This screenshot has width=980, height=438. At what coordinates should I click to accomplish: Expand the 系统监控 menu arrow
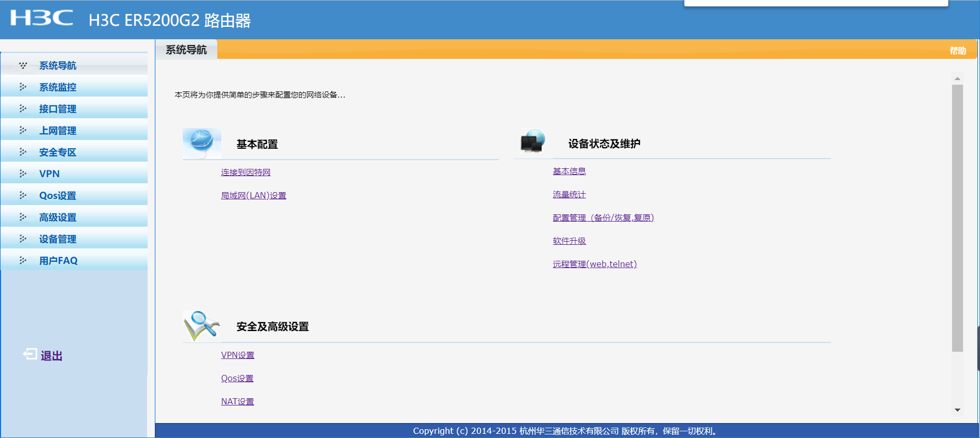click(23, 87)
